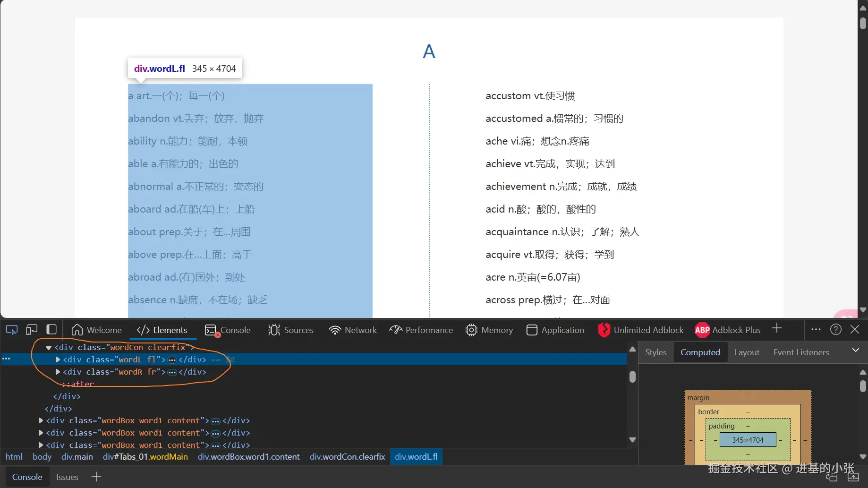The width and height of the screenshot is (868, 488).
Task: Click the section heading letter A
Action: [x=429, y=51]
